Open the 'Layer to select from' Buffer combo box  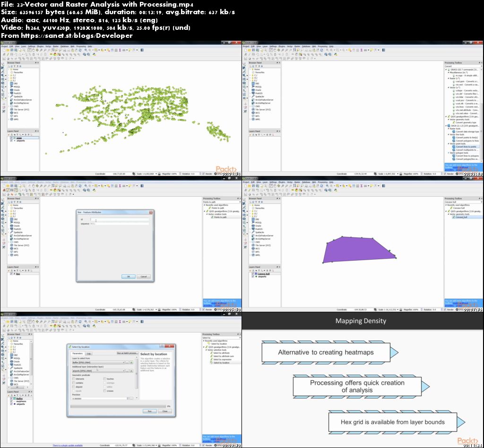[98, 362]
